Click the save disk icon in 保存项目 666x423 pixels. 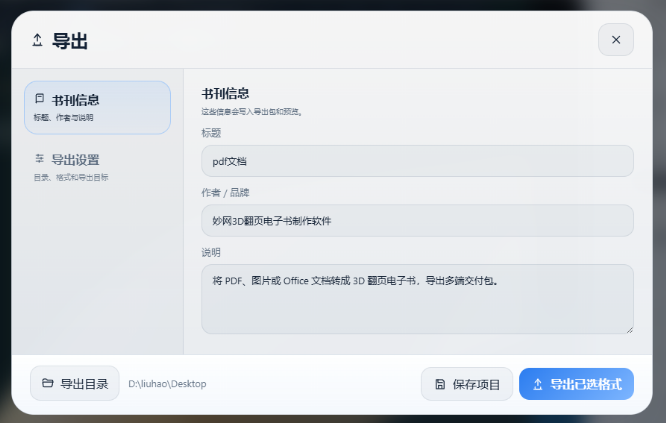pyautogui.click(x=440, y=384)
